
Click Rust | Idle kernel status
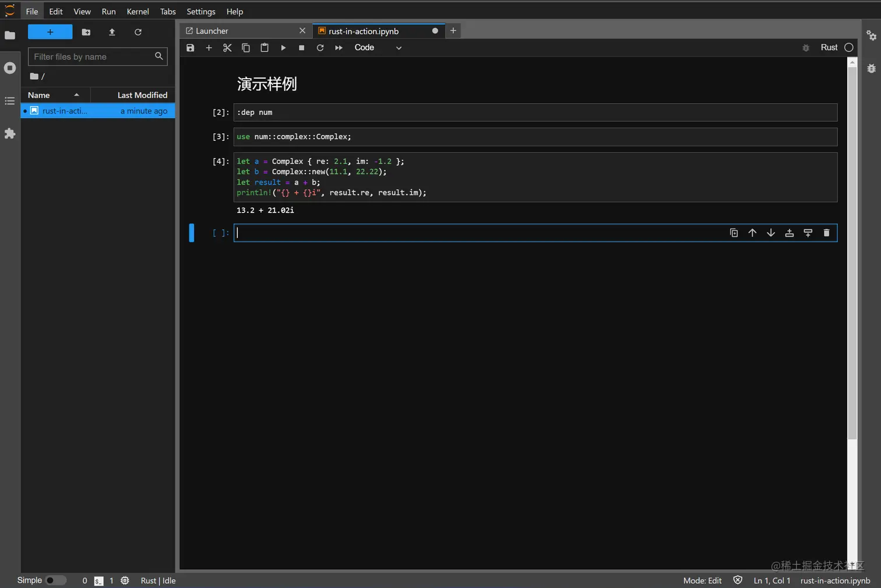(158, 580)
